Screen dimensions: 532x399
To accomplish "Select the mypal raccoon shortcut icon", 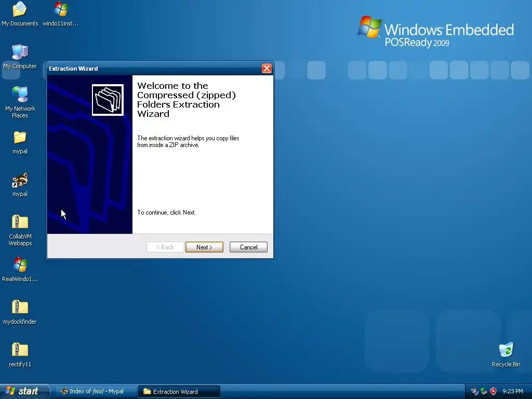I will pos(20,185).
